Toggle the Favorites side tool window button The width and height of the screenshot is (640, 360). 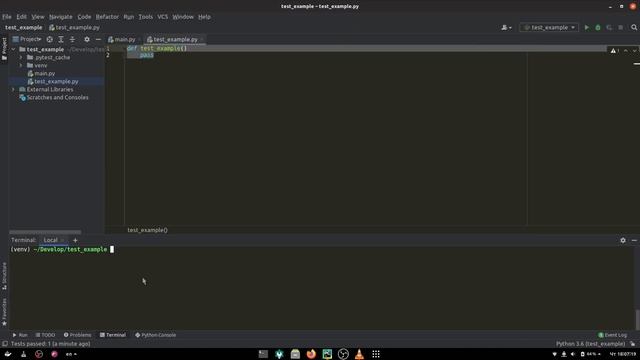click(4, 312)
